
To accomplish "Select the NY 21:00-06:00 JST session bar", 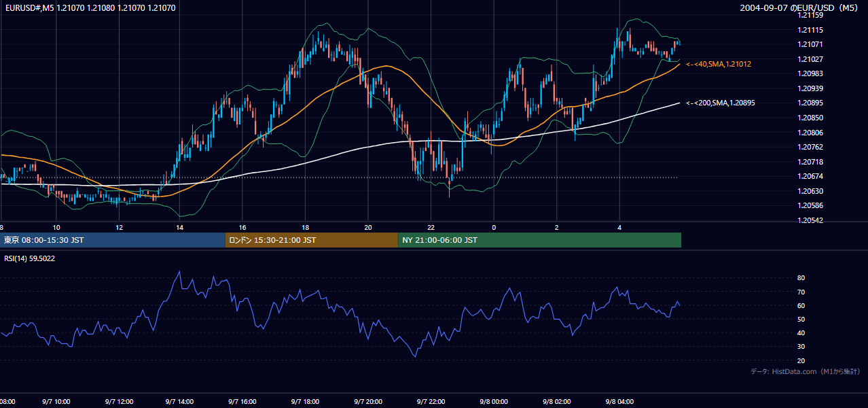I will click(x=539, y=240).
